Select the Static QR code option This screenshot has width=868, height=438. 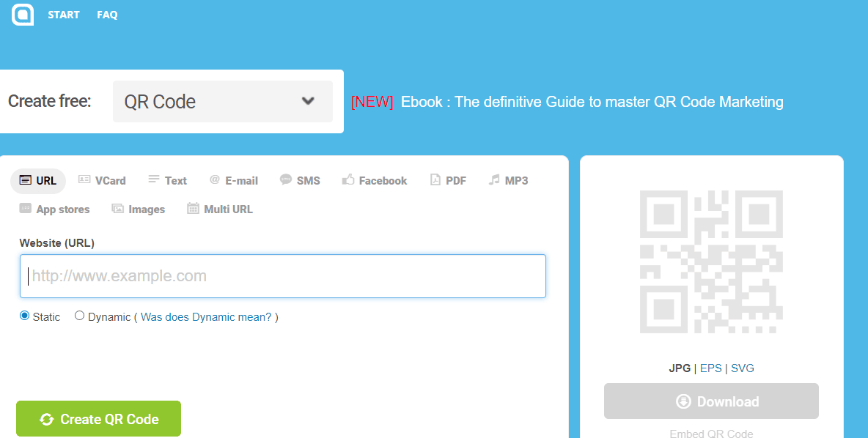tap(23, 316)
